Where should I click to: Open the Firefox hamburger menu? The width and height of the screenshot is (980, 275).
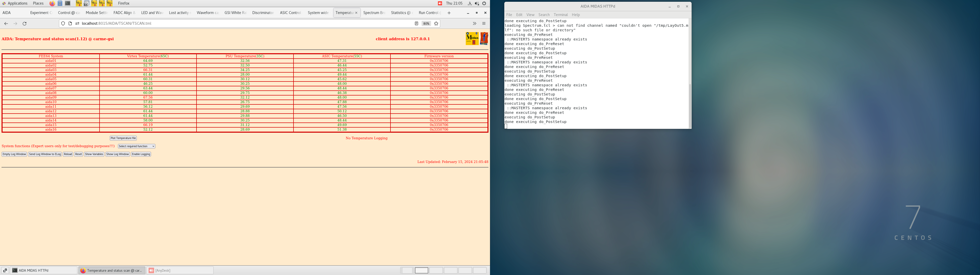click(484, 23)
